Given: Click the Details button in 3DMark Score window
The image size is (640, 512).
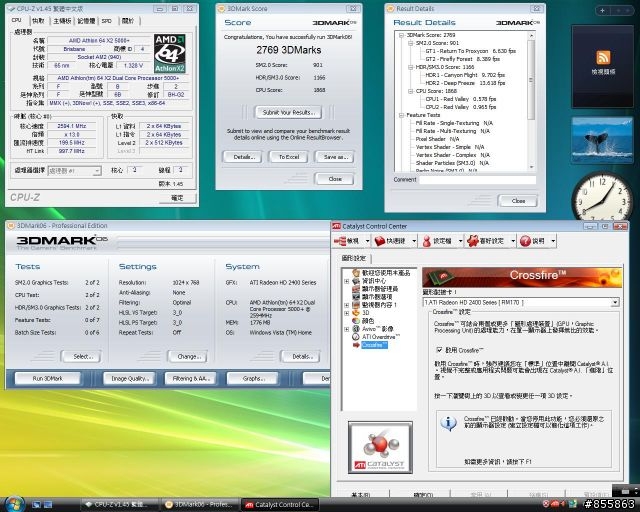Looking at the screenshot, I should [x=242, y=157].
